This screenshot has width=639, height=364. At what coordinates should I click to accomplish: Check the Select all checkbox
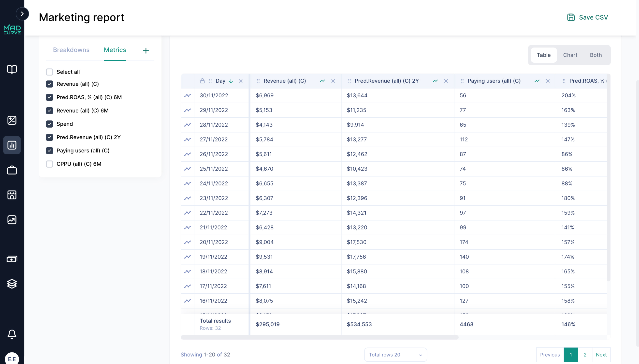(49, 72)
